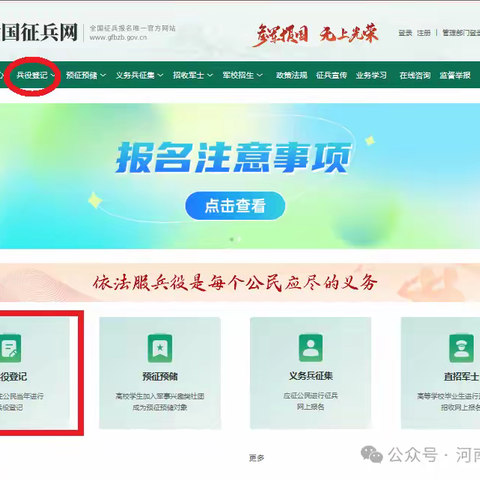
Task: Open the 预征预储 card title
Action: (160, 377)
